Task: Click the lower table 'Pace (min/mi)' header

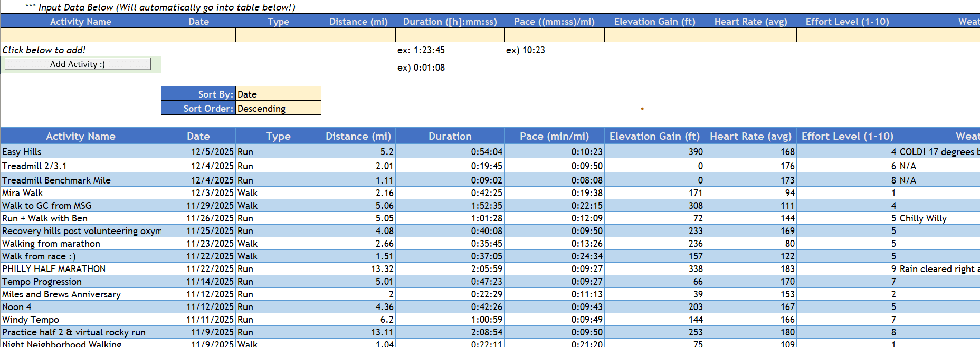Action: [554, 136]
